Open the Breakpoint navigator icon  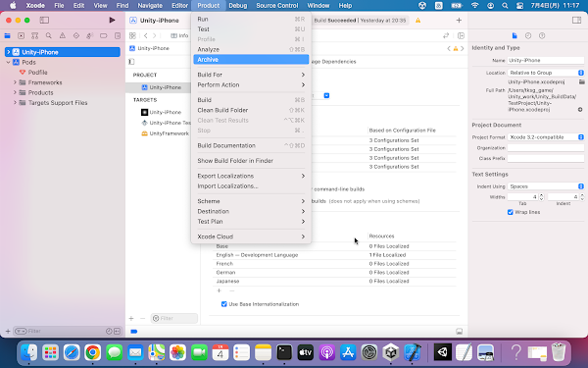(x=104, y=35)
